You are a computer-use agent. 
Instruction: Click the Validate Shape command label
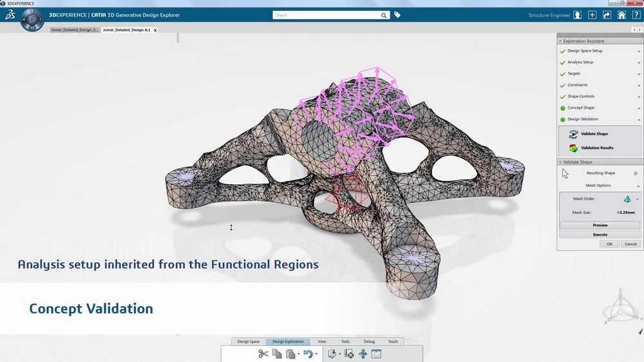[594, 134]
